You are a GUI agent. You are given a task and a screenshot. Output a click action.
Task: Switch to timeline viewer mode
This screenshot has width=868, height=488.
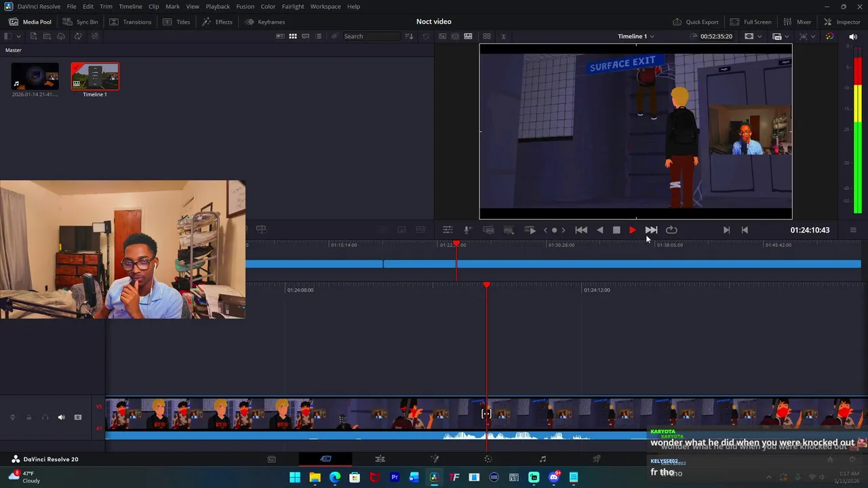(468, 36)
